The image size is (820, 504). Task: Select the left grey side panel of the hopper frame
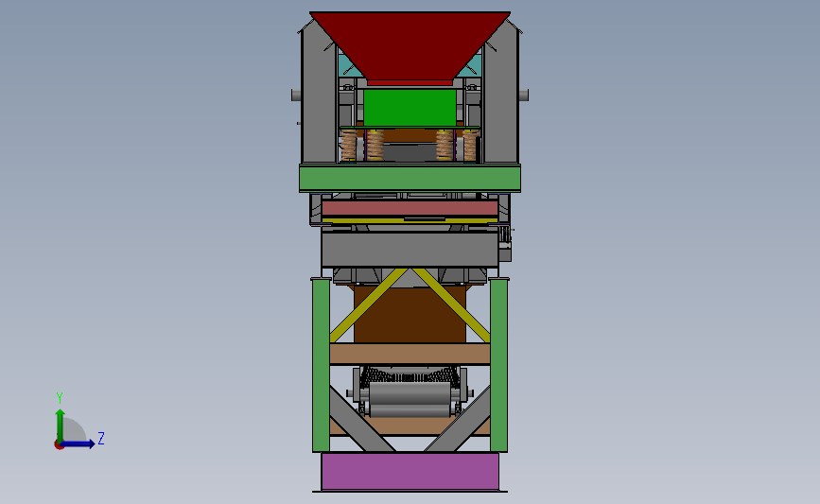[319, 96]
